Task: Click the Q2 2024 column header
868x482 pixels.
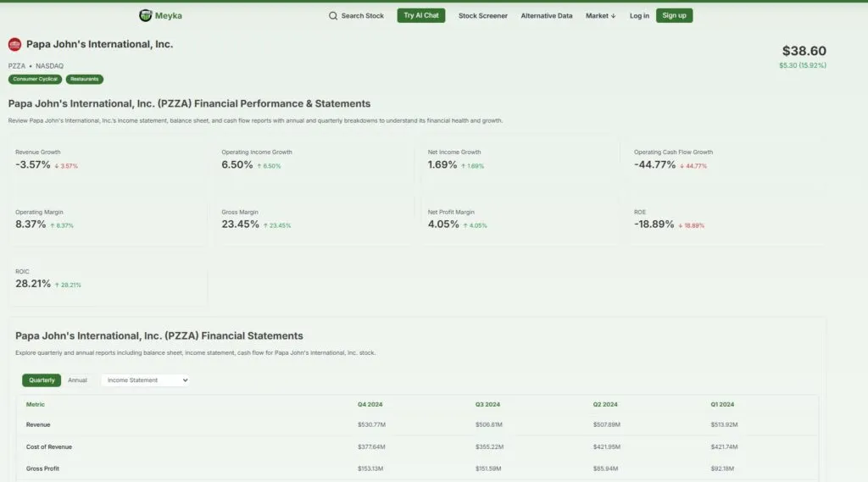Action: point(605,405)
